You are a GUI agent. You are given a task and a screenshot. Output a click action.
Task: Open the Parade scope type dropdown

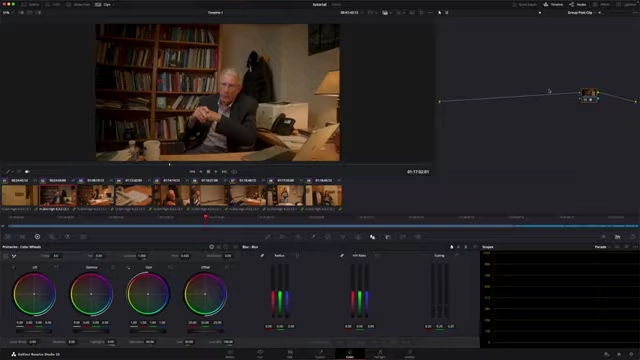[602, 247]
